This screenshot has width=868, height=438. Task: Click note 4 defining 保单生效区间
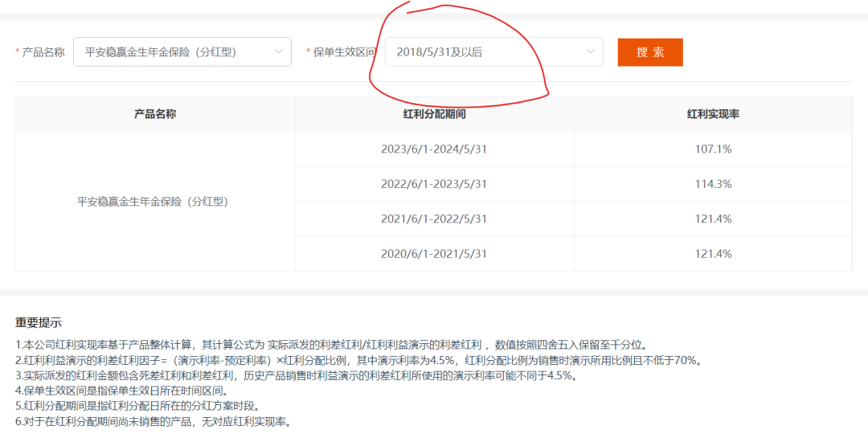point(122,391)
